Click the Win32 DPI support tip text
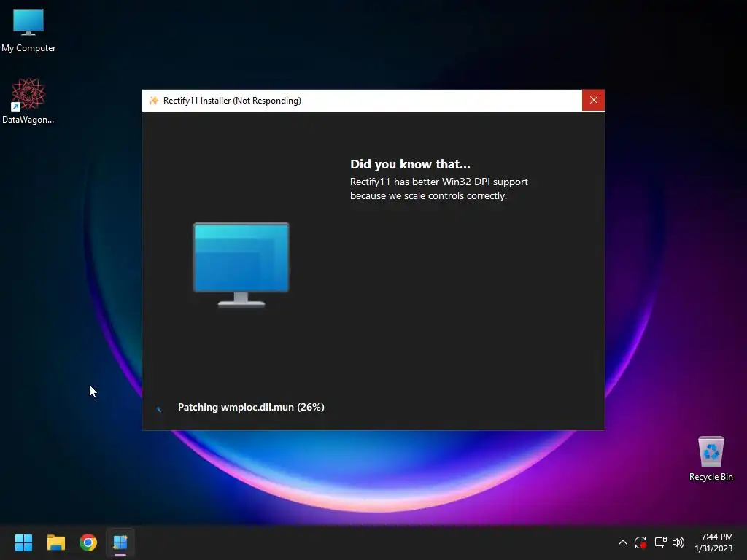747x560 pixels. click(x=438, y=189)
